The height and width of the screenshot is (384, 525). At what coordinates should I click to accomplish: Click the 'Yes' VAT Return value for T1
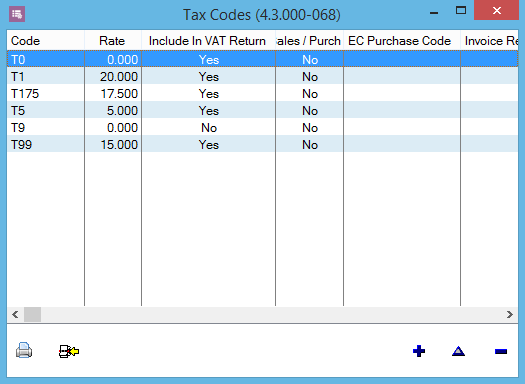point(209,77)
